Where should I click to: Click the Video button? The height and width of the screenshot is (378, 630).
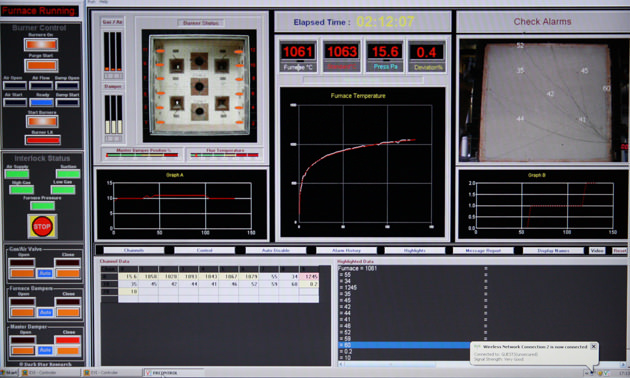597,250
